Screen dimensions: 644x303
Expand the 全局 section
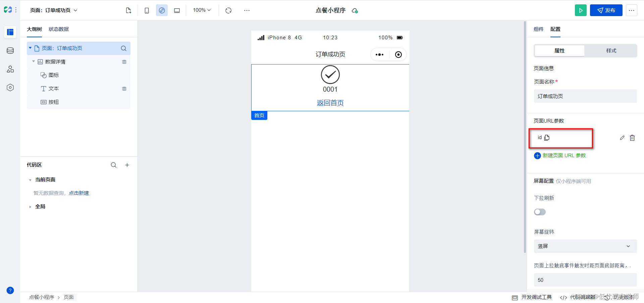pos(30,207)
